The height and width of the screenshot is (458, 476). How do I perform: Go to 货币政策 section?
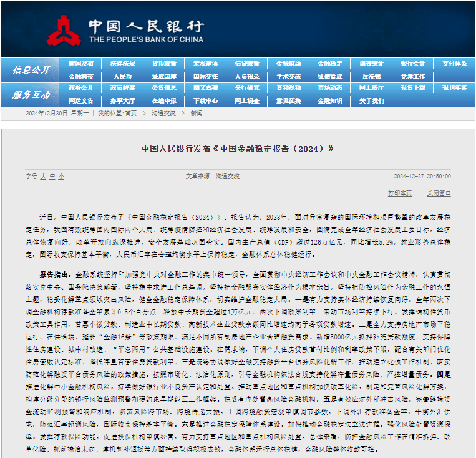(164, 64)
